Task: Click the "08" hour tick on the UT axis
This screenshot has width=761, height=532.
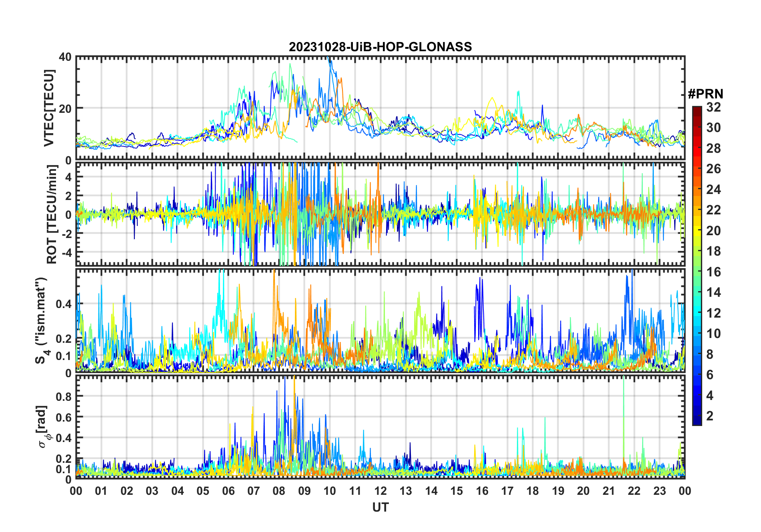Action: (x=279, y=491)
